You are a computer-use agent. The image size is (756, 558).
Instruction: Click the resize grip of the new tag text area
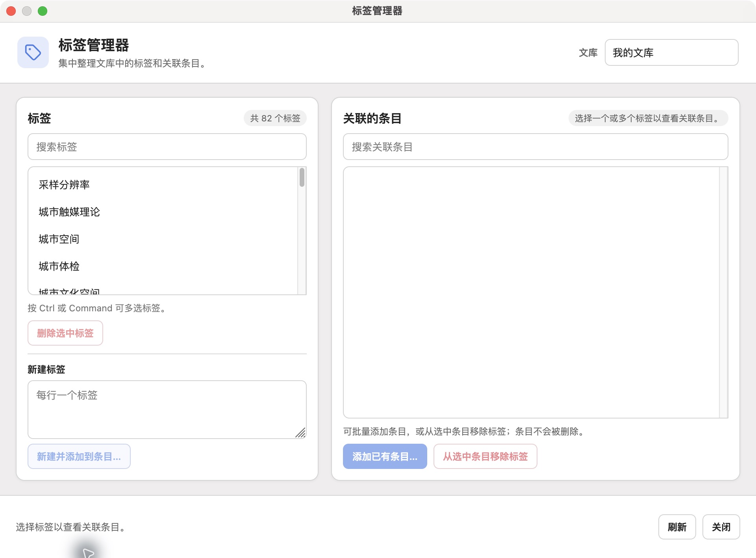coord(301,433)
